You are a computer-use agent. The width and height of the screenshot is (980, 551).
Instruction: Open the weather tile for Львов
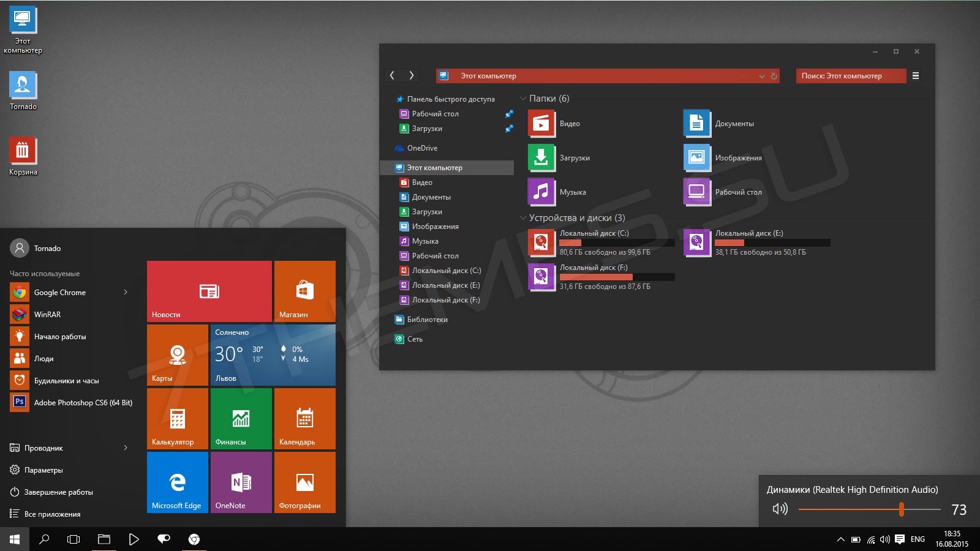pos(273,355)
